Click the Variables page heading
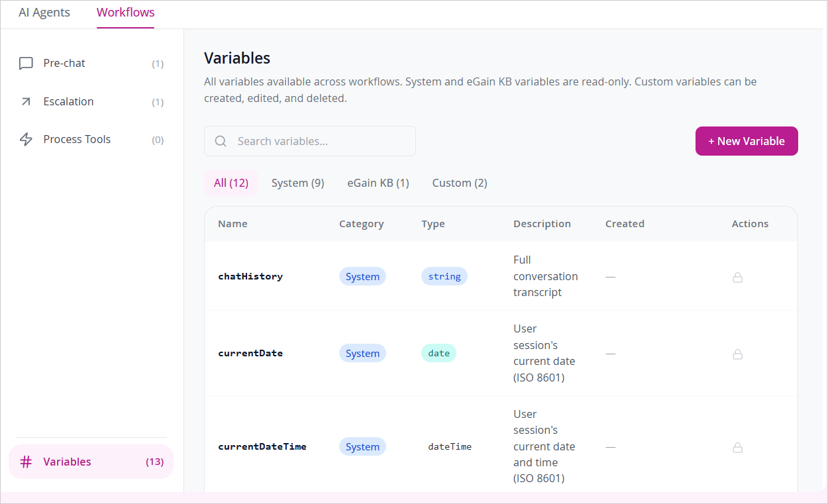This screenshot has width=828, height=504. (x=237, y=58)
